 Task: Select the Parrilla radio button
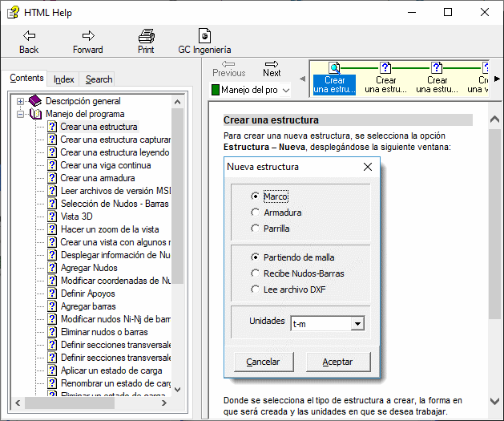click(x=255, y=229)
